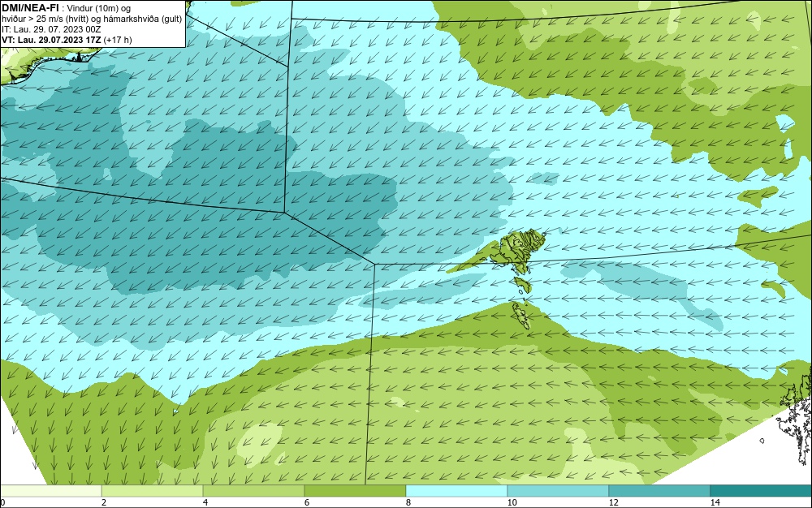This screenshot has width=812, height=508.
Task: Click the legend value "6"
Action: [307, 503]
